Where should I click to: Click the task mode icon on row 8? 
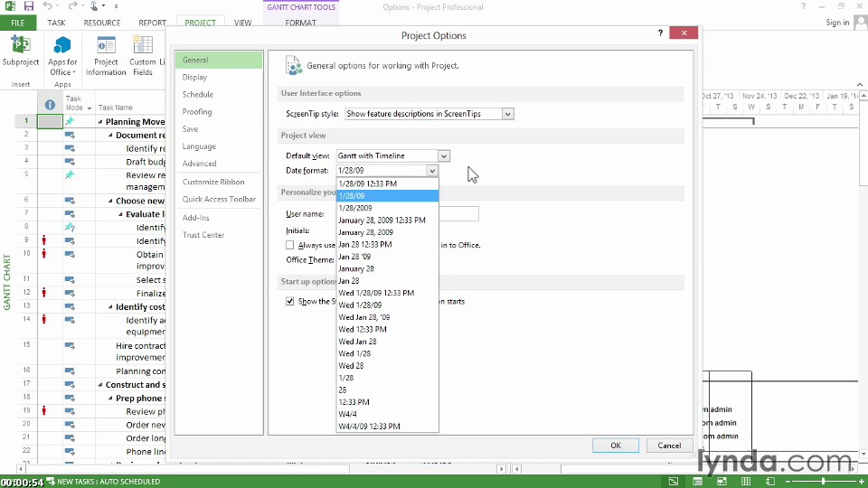pyautogui.click(x=70, y=227)
